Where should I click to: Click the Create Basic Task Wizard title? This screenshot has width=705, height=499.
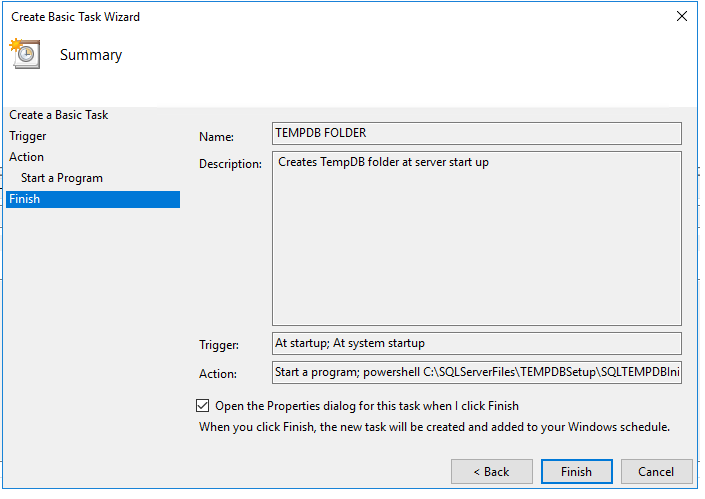pos(76,17)
